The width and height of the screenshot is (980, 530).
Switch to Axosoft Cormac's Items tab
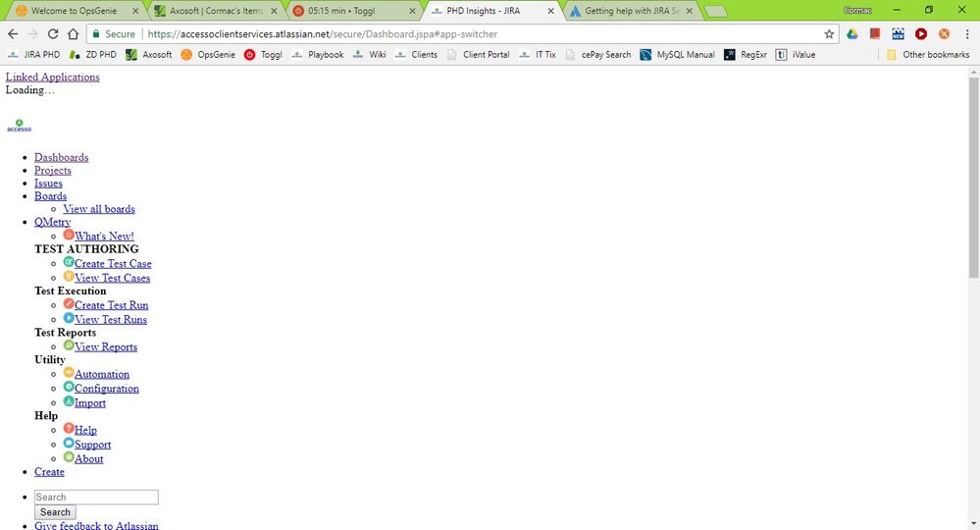pos(216,11)
